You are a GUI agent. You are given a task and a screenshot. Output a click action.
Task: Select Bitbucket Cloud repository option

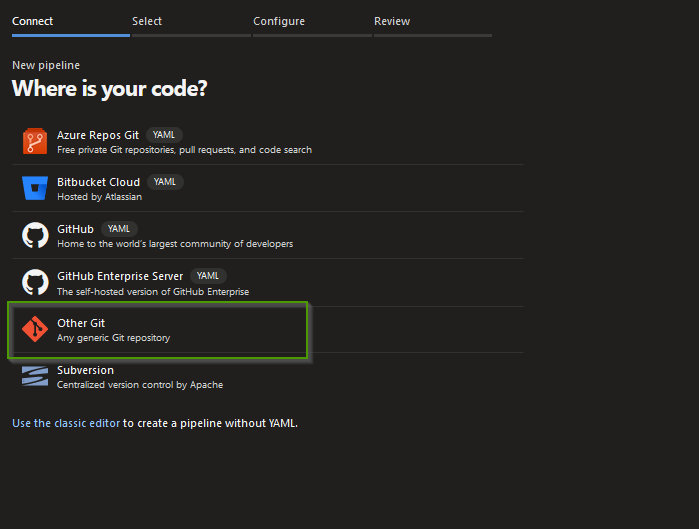click(99, 182)
